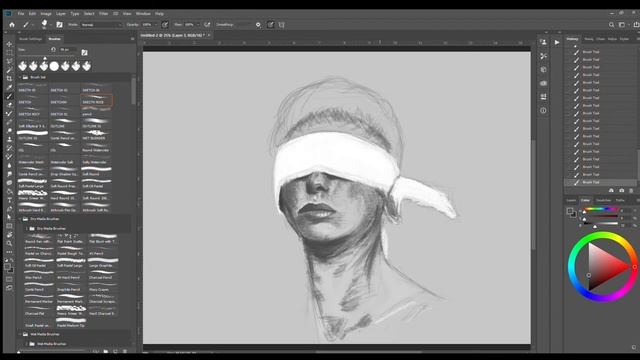Select the Eyedropper tool
This screenshot has width=640, height=360.
coord(9,87)
